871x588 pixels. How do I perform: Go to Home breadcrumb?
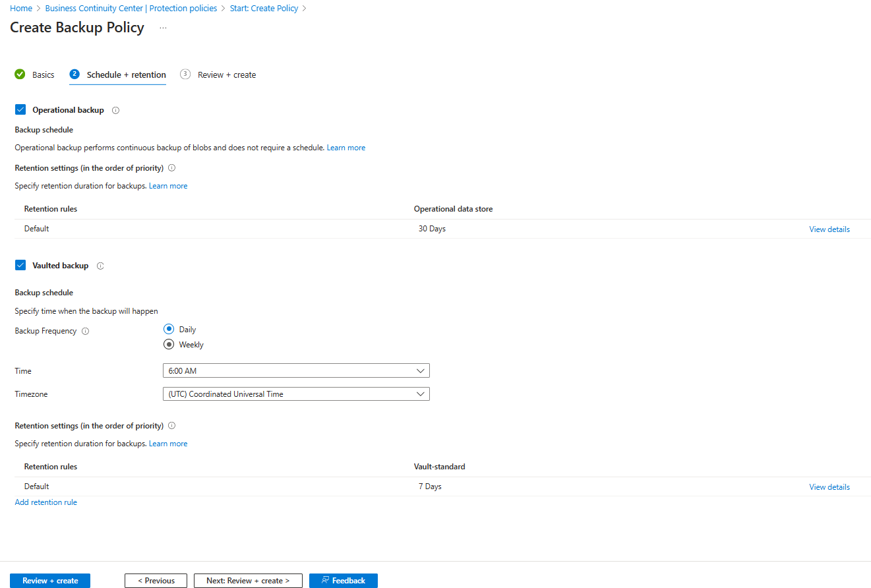21,9
